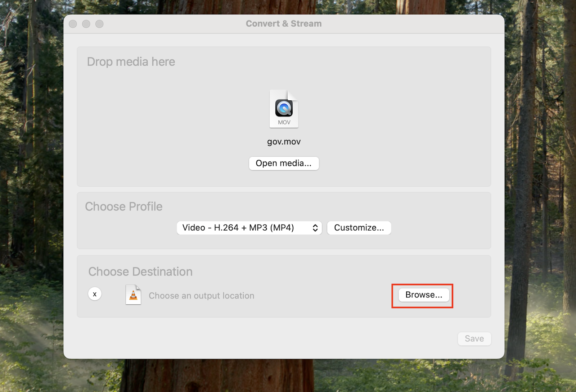Click the up-down chevrons on profile selector
The height and width of the screenshot is (392, 576).
click(315, 228)
